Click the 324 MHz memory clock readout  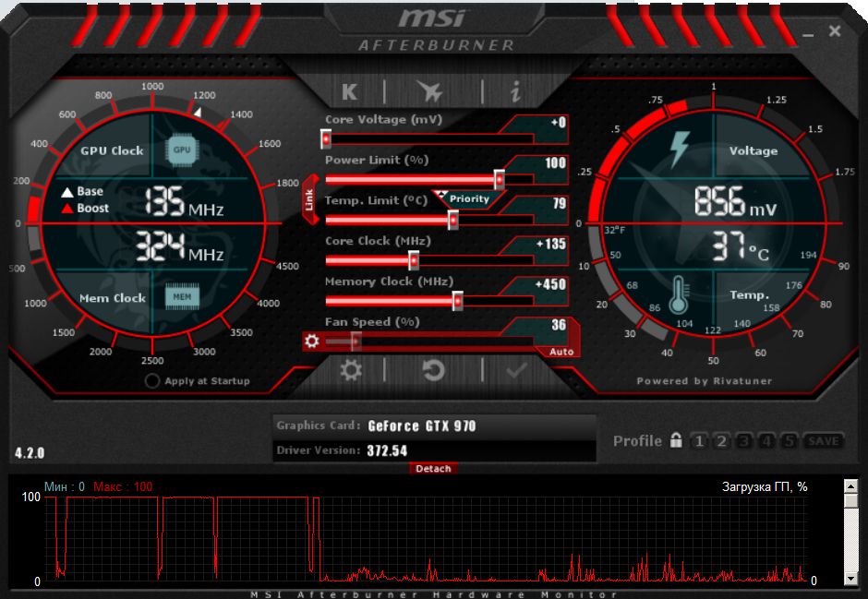180,246
